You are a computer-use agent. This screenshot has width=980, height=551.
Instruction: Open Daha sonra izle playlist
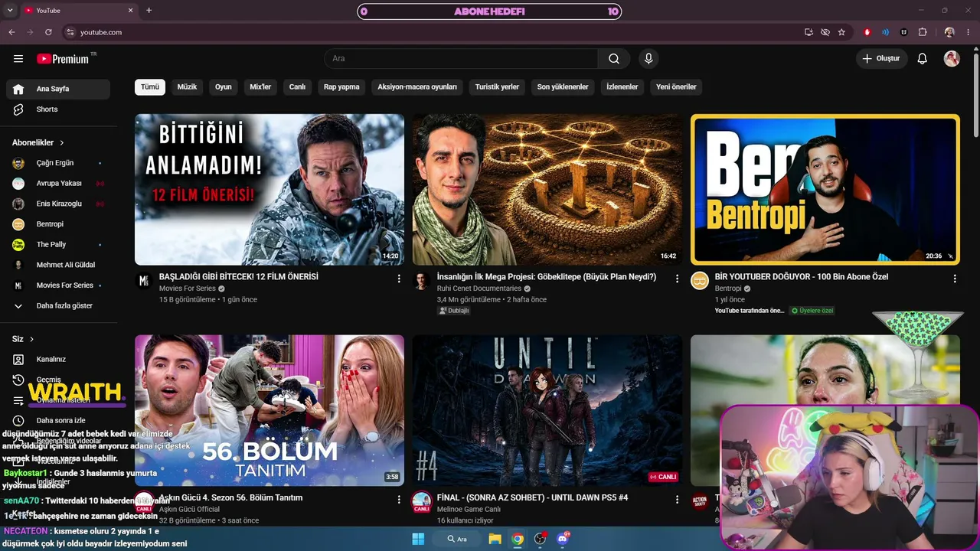pyautogui.click(x=58, y=421)
